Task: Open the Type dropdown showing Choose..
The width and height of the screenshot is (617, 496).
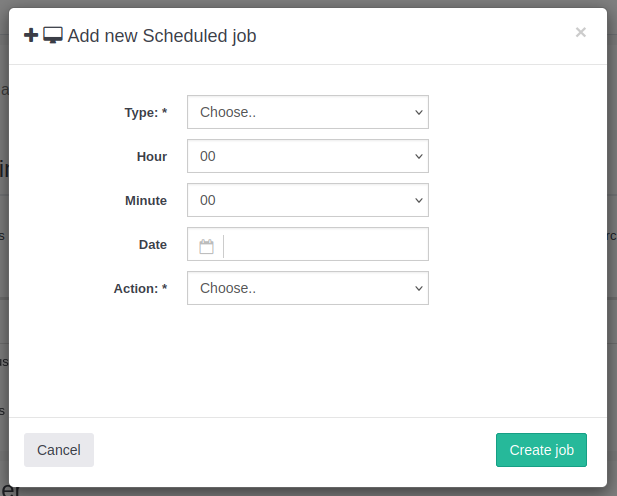Action: tap(307, 112)
